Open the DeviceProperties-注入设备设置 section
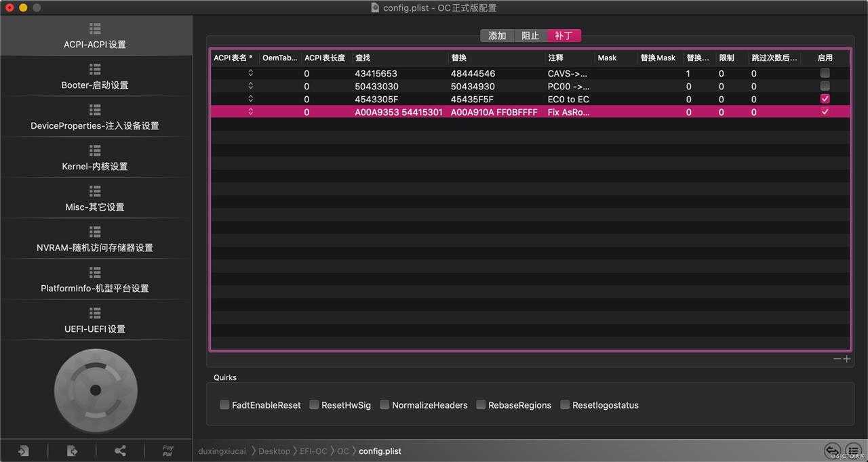The image size is (868, 462). (x=95, y=117)
